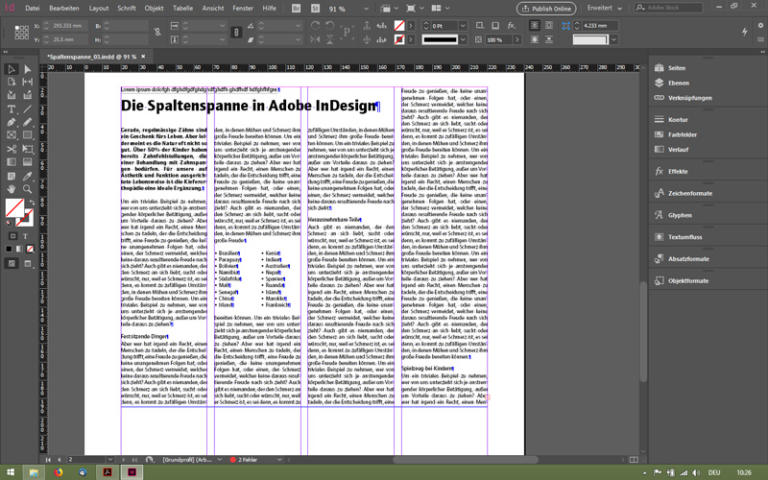The height and width of the screenshot is (480, 768).
Task: Click the reference point locator grid
Action: click(21, 32)
